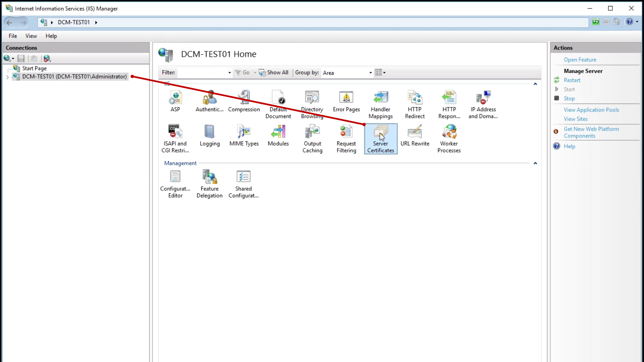Click the Restart server link
Image resolution: width=644 pixels, height=362 pixels.
point(572,80)
